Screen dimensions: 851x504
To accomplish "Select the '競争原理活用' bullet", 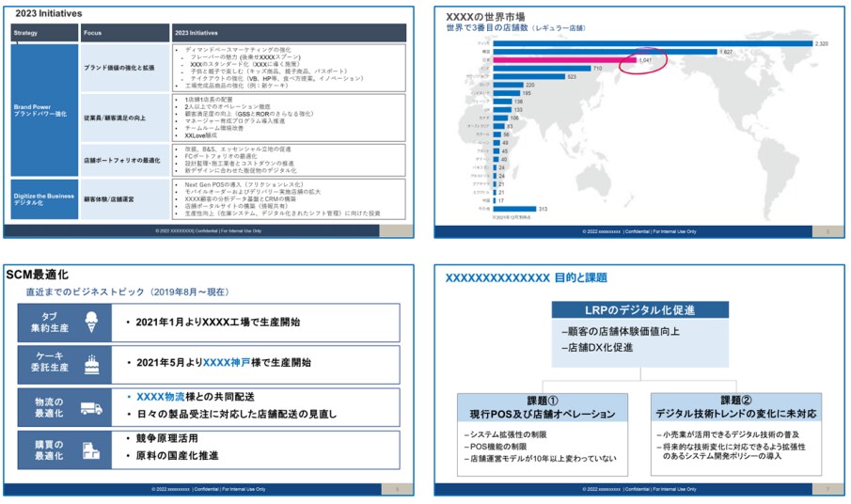I will tap(166, 438).
